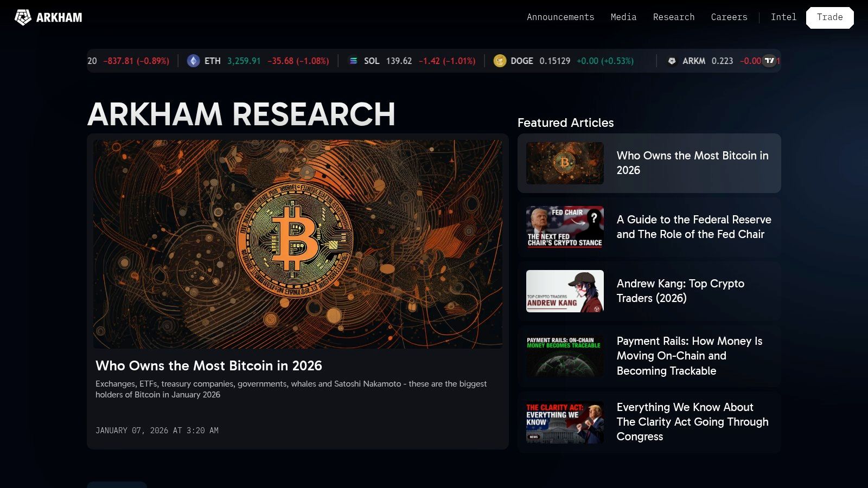Click the ETH ticker symbol label
Viewport: 868px width, 488px height.
tap(213, 61)
